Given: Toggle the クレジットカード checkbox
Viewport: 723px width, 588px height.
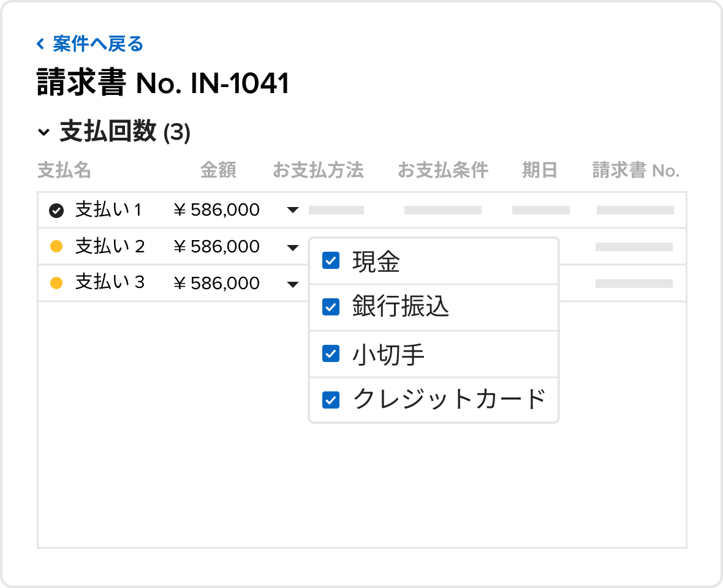Looking at the screenshot, I should 331,400.
